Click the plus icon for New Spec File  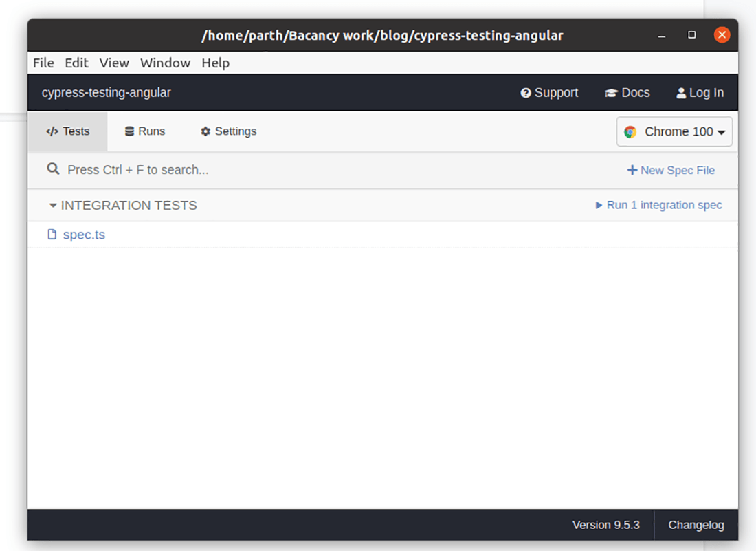coord(632,170)
